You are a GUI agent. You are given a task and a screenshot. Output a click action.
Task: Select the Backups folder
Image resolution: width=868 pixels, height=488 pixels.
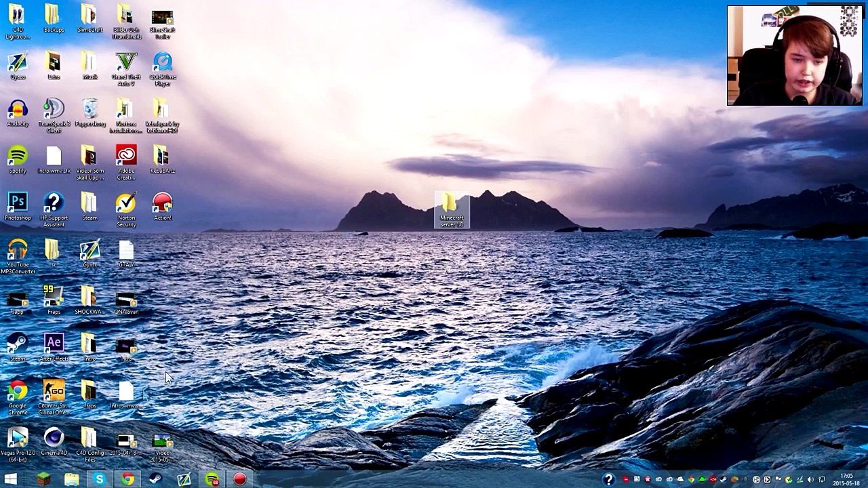point(54,19)
